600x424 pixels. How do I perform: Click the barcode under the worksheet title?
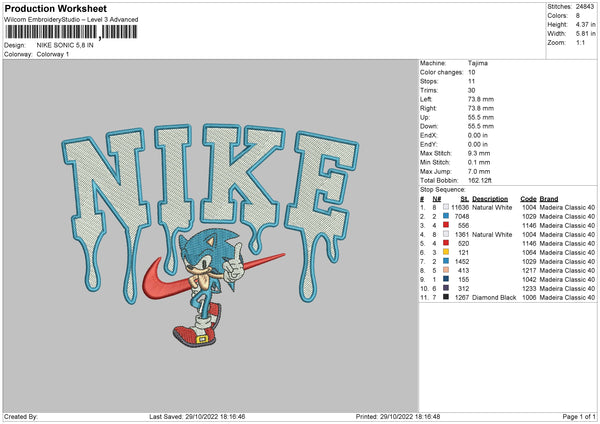pyautogui.click(x=71, y=32)
